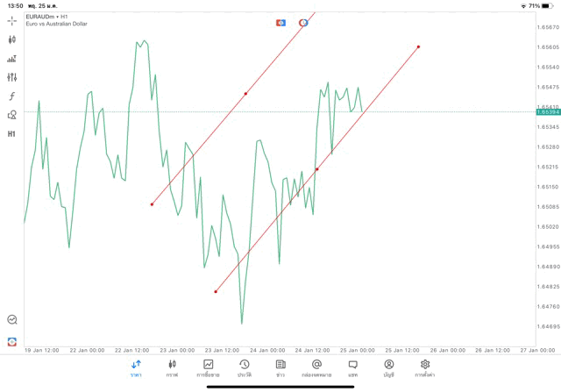Open the บัญชี (Accounts) tab
The width and height of the screenshot is (561, 392).
[388, 367]
